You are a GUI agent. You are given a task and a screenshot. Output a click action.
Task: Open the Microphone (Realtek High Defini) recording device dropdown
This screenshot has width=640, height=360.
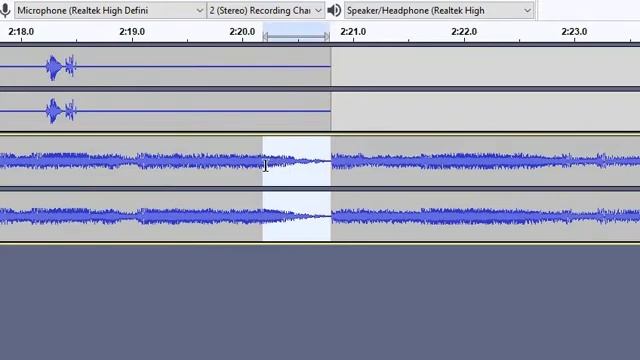(x=110, y=10)
